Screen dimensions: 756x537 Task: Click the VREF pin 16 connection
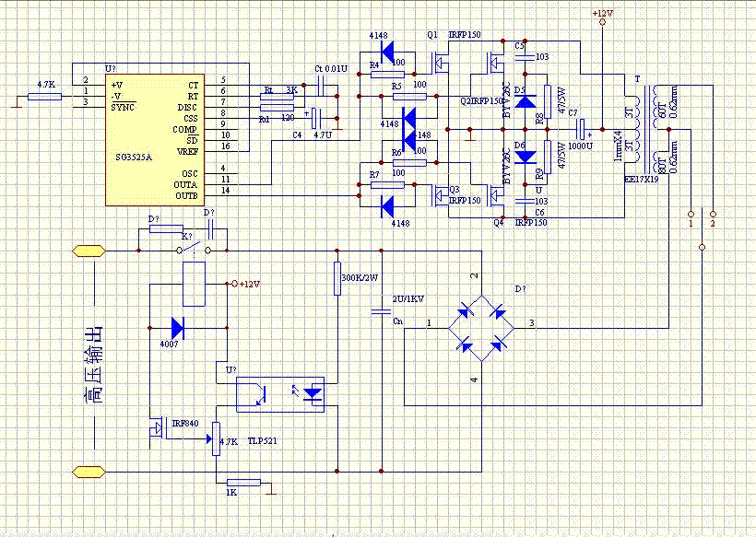pos(227,146)
